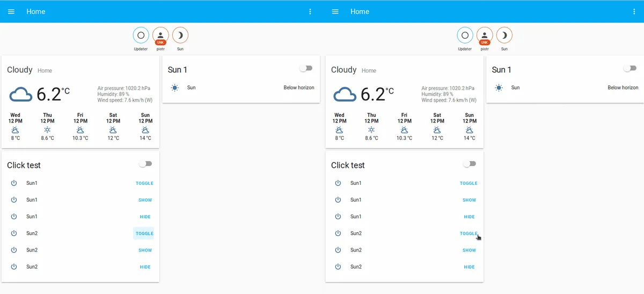Click power icon of Sun1 HIDE row, right panel

tap(338, 217)
